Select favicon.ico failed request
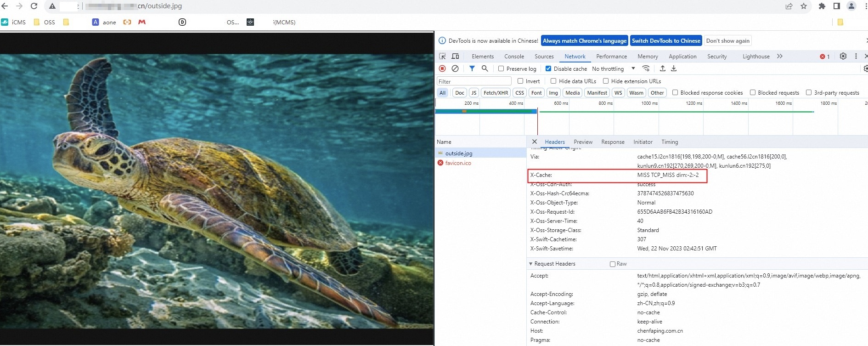The image size is (868, 346). 480,163
